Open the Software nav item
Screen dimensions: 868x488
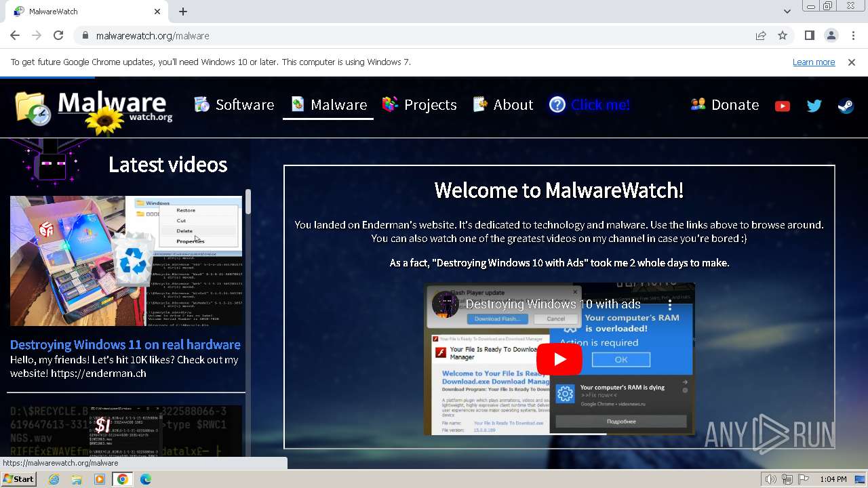(x=234, y=105)
